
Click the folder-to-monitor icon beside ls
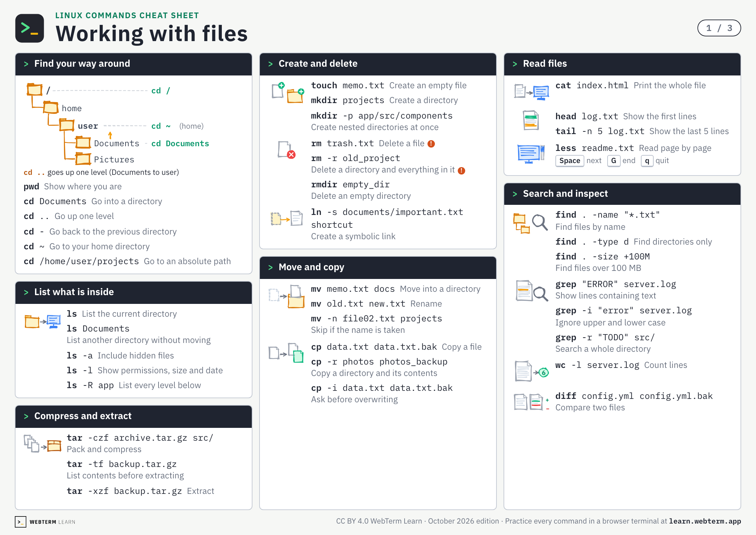(x=43, y=321)
